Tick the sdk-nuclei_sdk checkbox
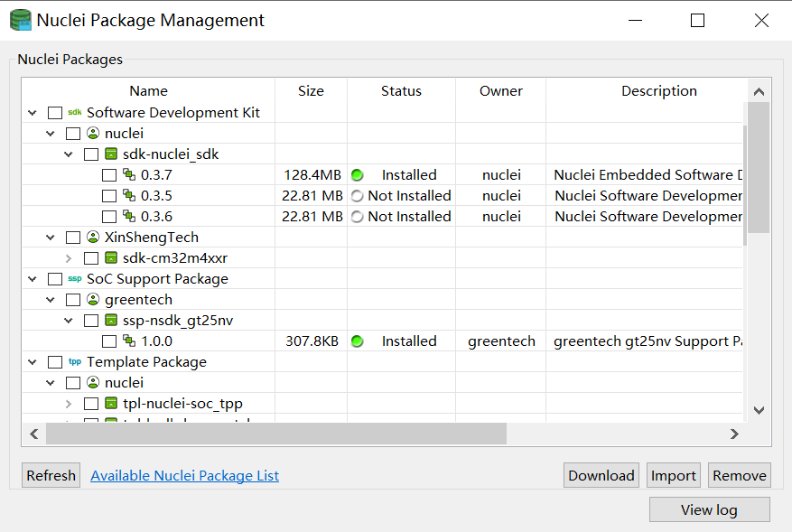Screen dimensions: 792x532 [x=91, y=154]
